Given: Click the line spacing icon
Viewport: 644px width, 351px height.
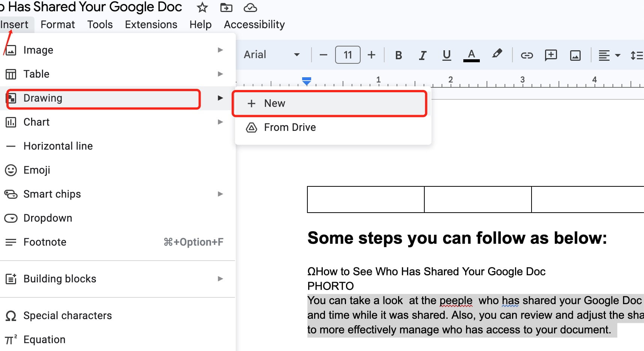Looking at the screenshot, I should click(637, 55).
